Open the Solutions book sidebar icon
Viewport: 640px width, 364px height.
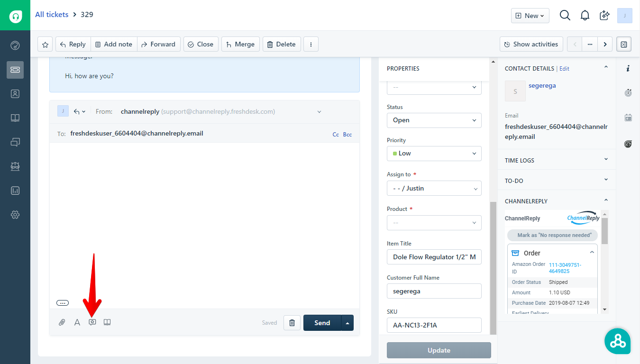[15, 118]
